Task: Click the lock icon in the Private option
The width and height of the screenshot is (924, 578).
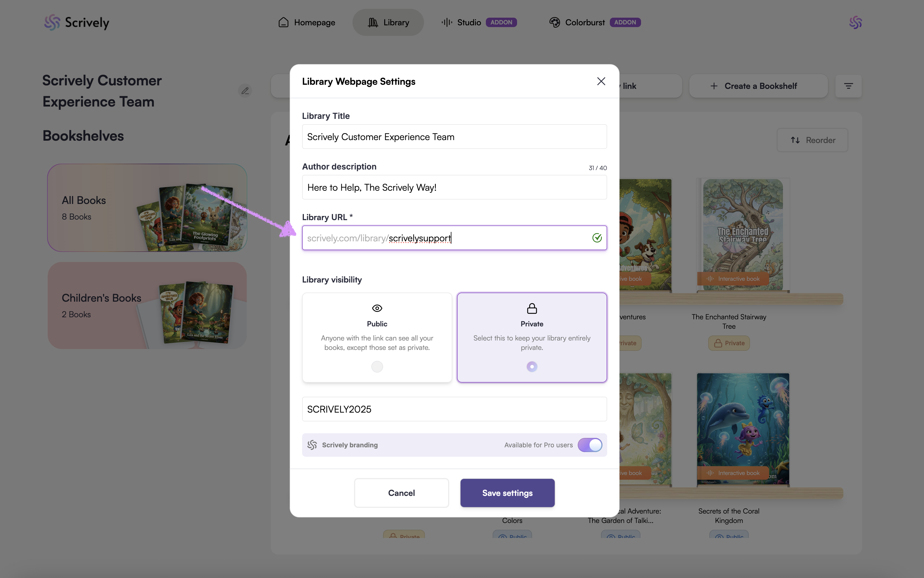Action: [x=531, y=308]
